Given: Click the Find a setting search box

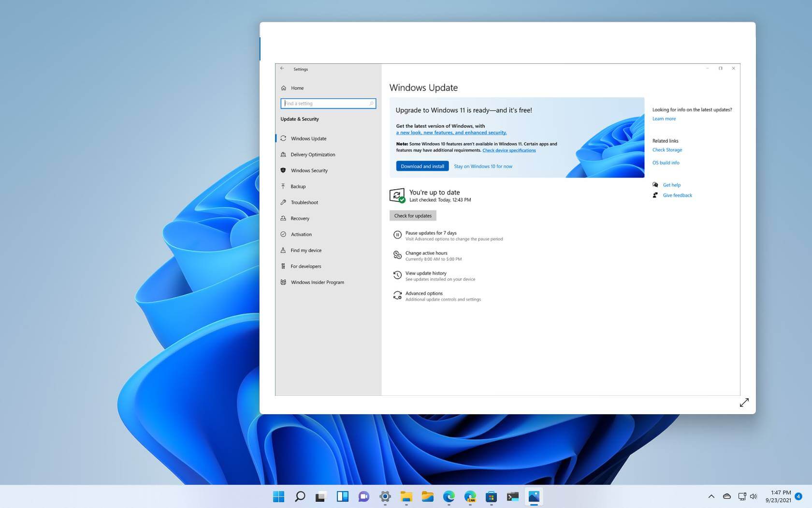Looking at the screenshot, I should pyautogui.click(x=328, y=104).
